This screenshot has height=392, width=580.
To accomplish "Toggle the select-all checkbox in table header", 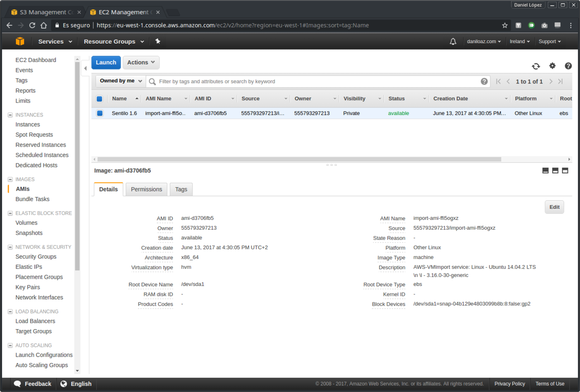I will [x=99, y=99].
